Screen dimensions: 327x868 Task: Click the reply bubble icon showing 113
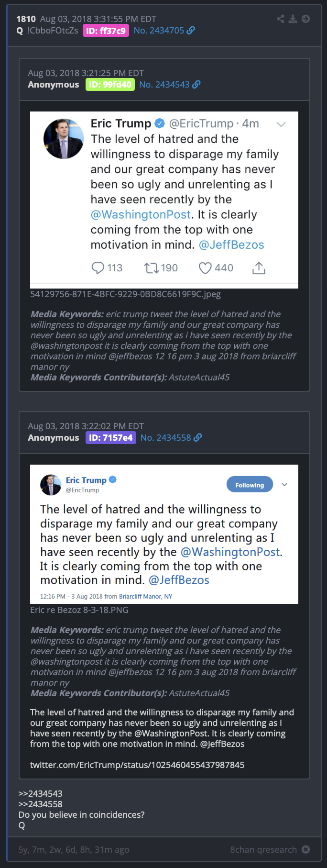pyautogui.click(x=98, y=268)
